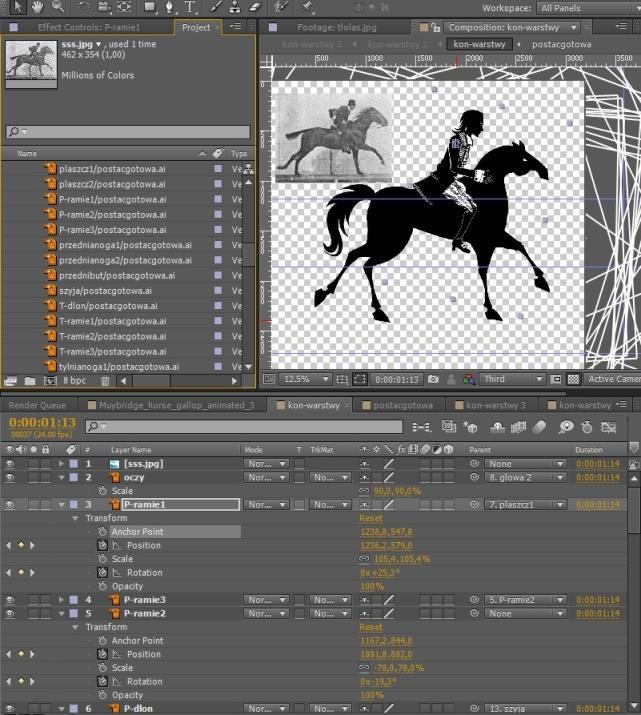Hide the P-ramie2 layer eye
This screenshot has width=641, height=715.
coord(10,613)
